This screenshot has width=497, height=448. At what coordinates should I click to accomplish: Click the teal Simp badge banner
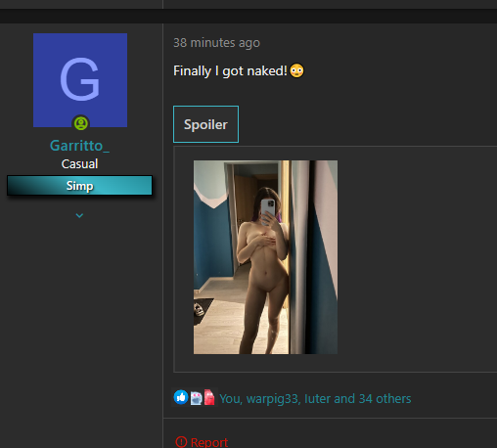(x=79, y=186)
